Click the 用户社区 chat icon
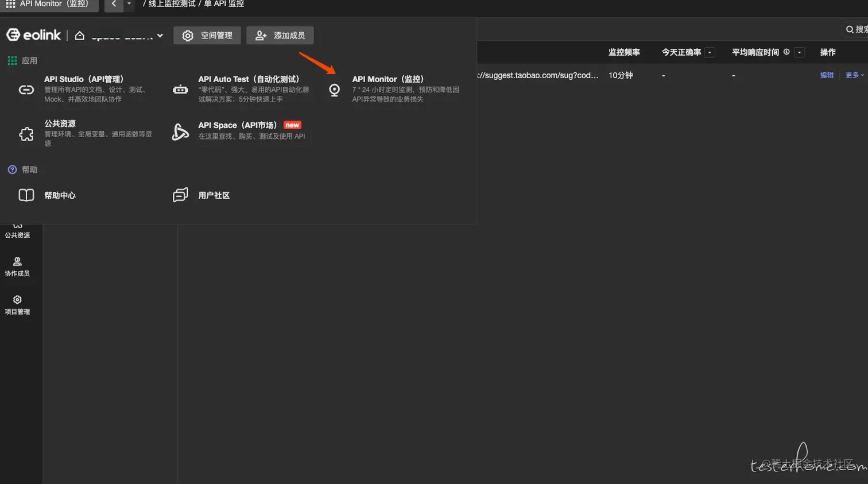The width and height of the screenshot is (868, 484). (180, 195)
